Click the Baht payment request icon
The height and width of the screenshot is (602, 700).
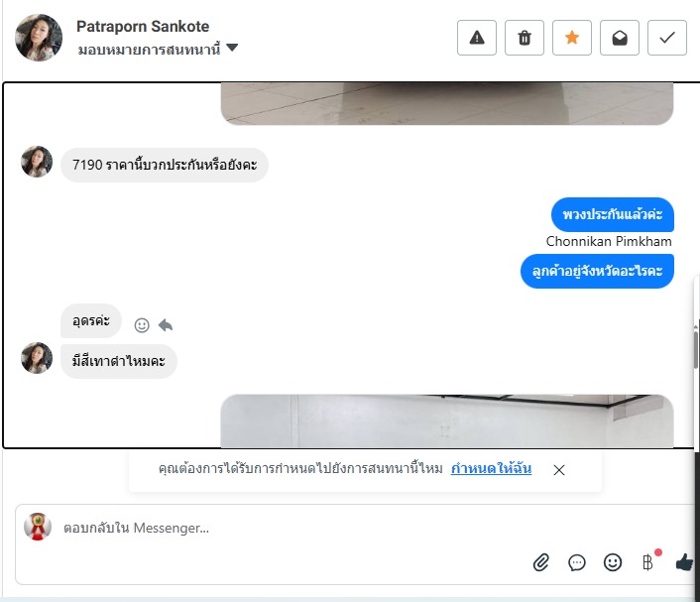pos(647,562)
